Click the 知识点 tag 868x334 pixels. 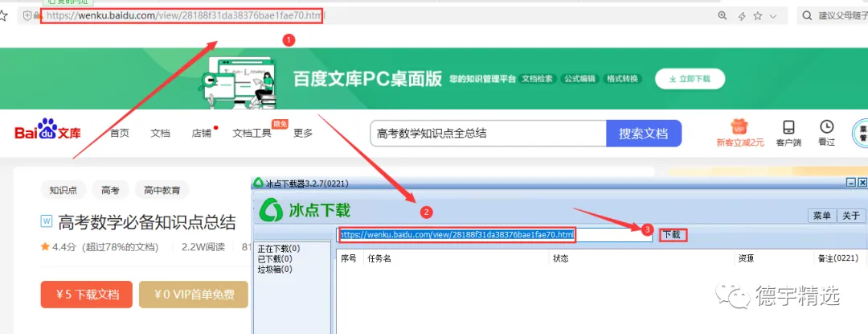(x=63, y=190)
